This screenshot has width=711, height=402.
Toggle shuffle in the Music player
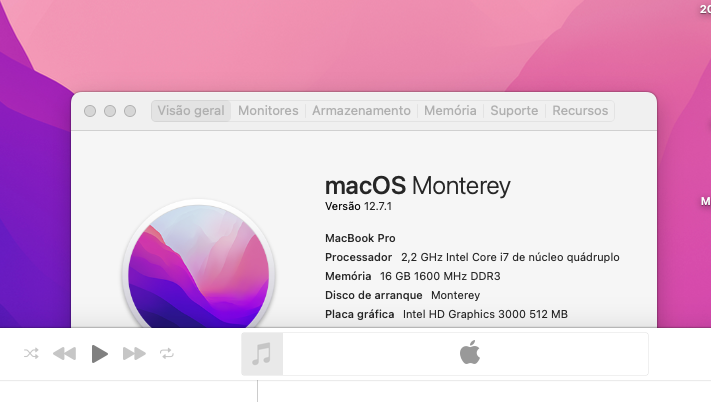(31, 353)
